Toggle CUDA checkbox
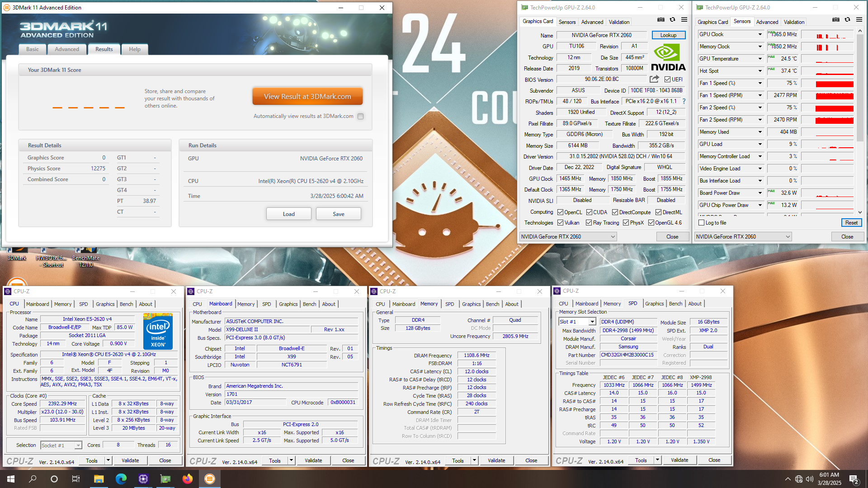 point(589,212)
